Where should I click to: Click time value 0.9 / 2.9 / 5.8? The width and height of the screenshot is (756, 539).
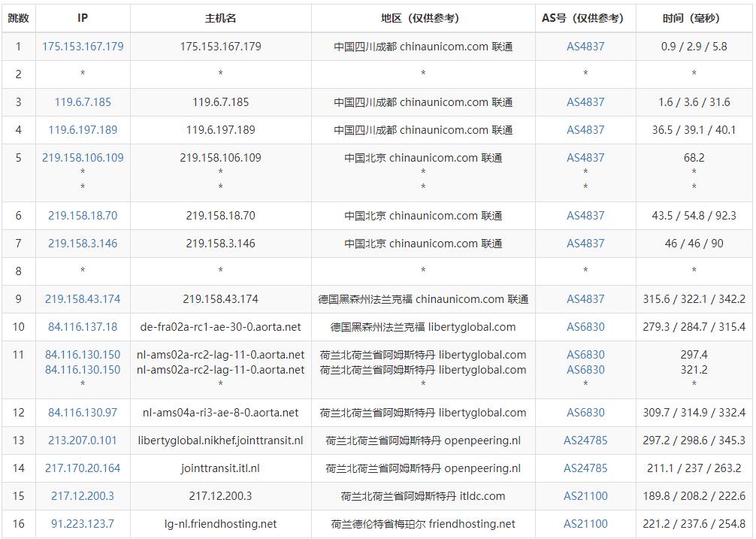pos(694,47)
